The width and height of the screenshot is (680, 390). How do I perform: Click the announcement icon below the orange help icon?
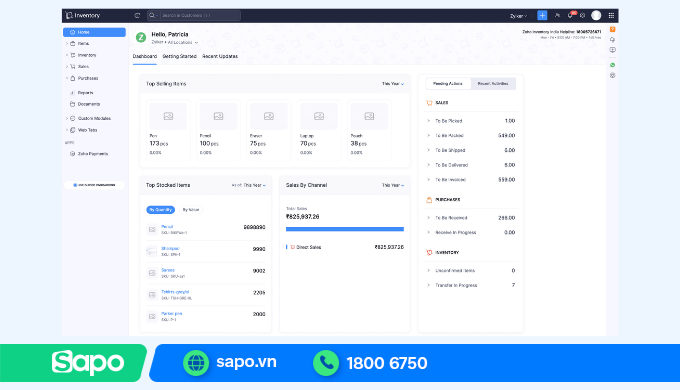pos(612,39)
